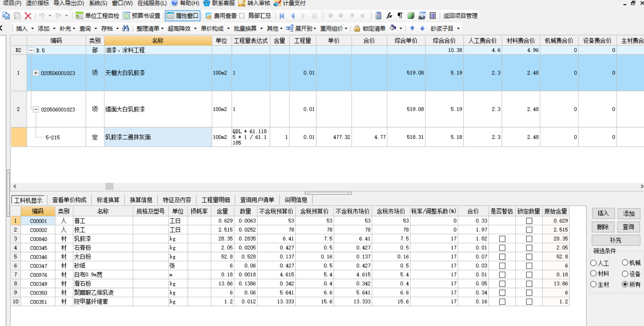Click the undo arrow icon
644x326 pixels.
click(x=42, y=16)
